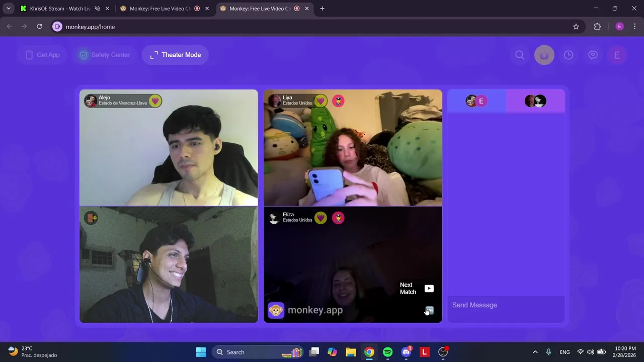The image size is (644, 362).
Task: Select the left chat tab with E avatar
Action: pos(477,101)
